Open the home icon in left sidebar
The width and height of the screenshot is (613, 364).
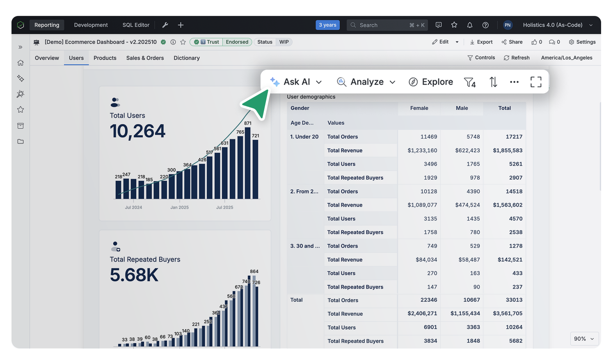coord(21,63)
